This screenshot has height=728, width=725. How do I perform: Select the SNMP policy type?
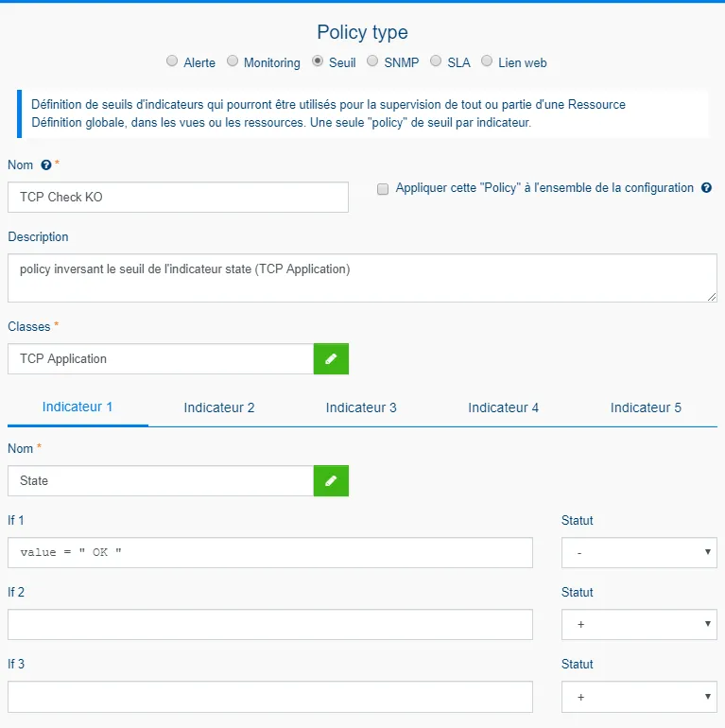pyautogui.click(x=372, y=61)
